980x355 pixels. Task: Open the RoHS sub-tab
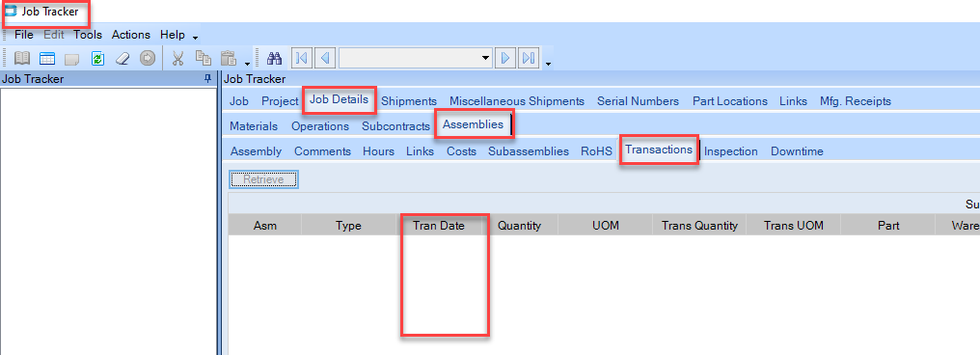(596, 151)
